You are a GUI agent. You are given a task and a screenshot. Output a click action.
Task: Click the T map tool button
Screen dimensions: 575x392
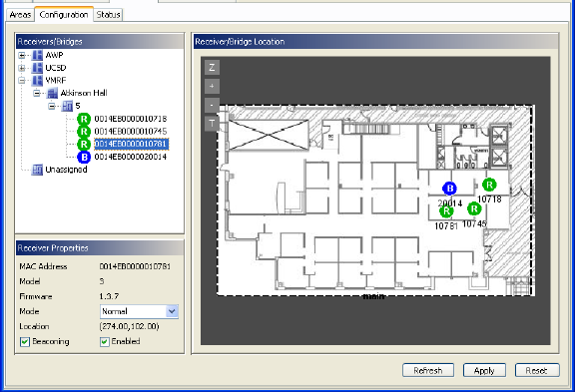click(x=212, y=124)
